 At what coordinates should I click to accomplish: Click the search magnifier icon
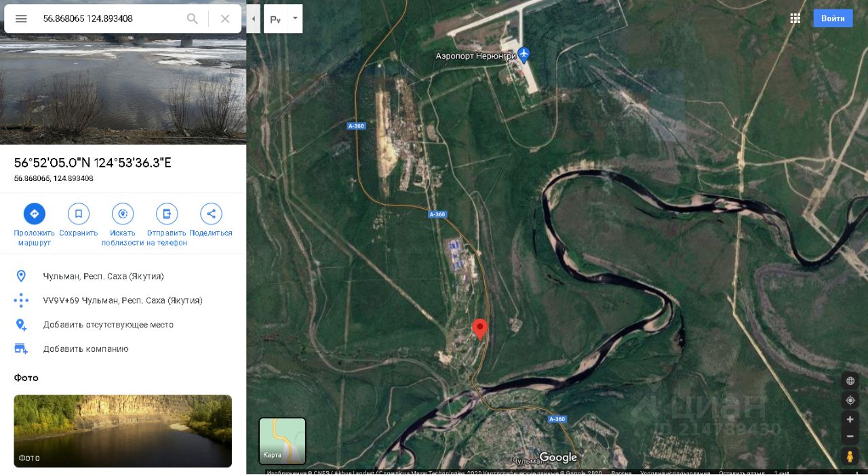click(x=193, y=19)
